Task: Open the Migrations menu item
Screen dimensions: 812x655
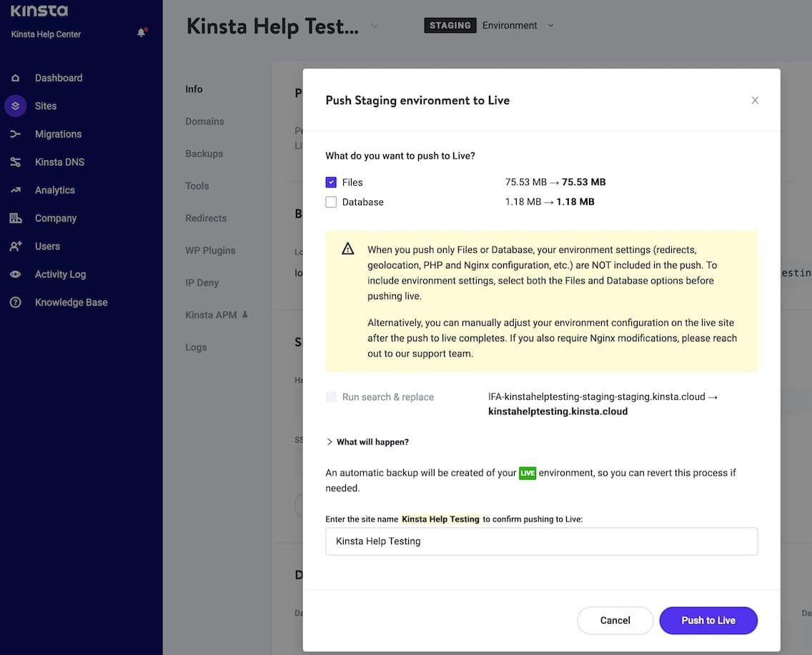Action: (x=58, y=134)
